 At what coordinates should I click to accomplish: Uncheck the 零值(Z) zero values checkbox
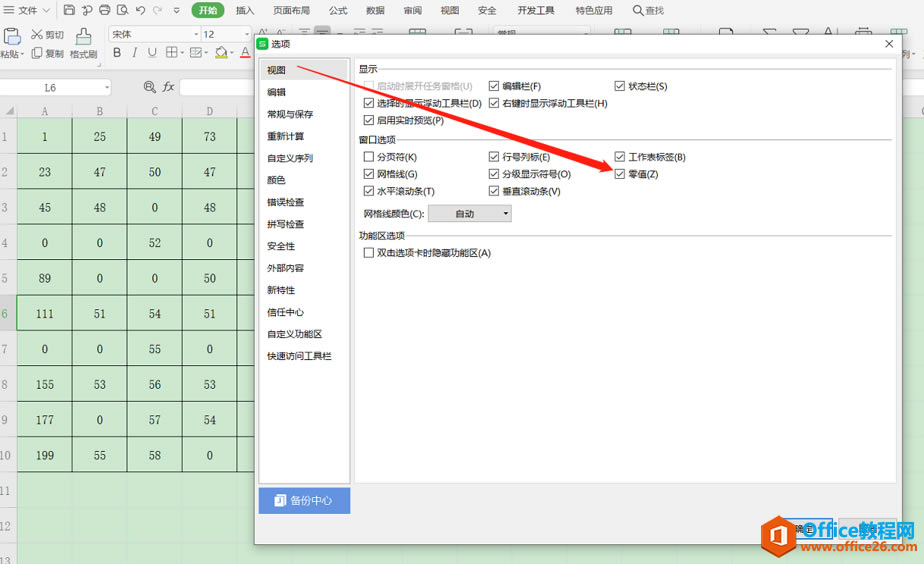619,174
